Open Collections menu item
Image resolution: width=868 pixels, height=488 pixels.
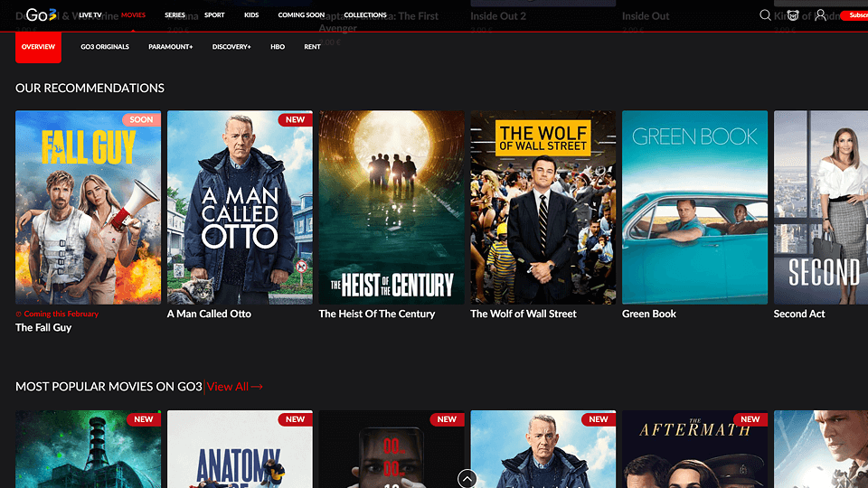coord(365,15)
